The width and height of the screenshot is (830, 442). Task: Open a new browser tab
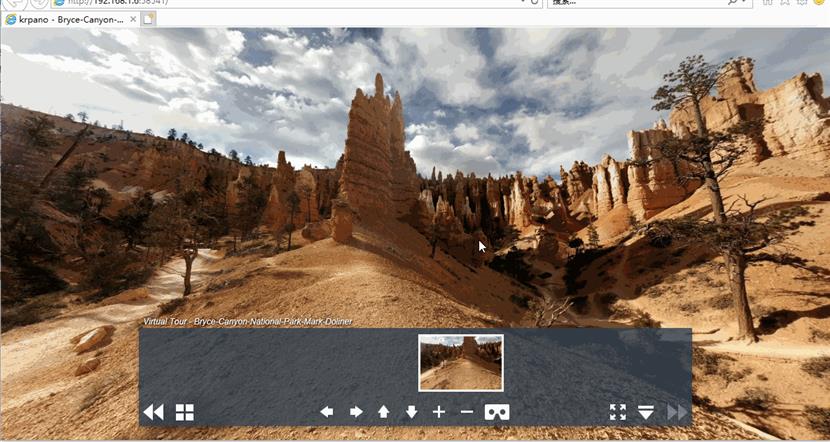coord(149,19)
